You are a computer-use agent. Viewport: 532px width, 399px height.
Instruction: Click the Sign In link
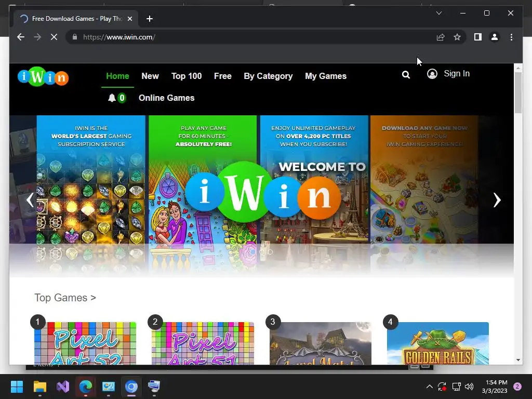[x=457, y=74]
